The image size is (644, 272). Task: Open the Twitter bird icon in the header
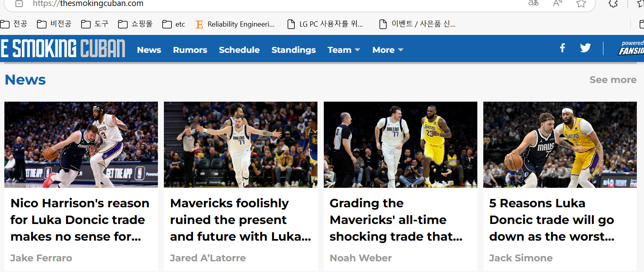(x=585, y=48)
